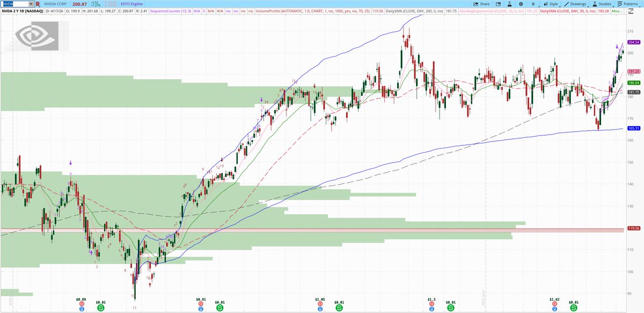Click the NVDA 2 Y 1D [NASDAQ] chart title

pos(22,11)
